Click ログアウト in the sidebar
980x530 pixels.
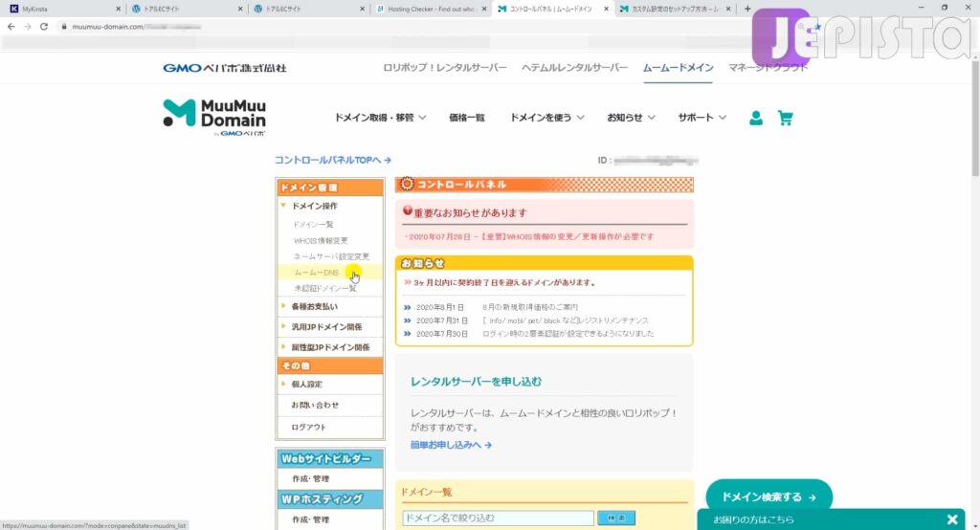click(x=308, y=427)
